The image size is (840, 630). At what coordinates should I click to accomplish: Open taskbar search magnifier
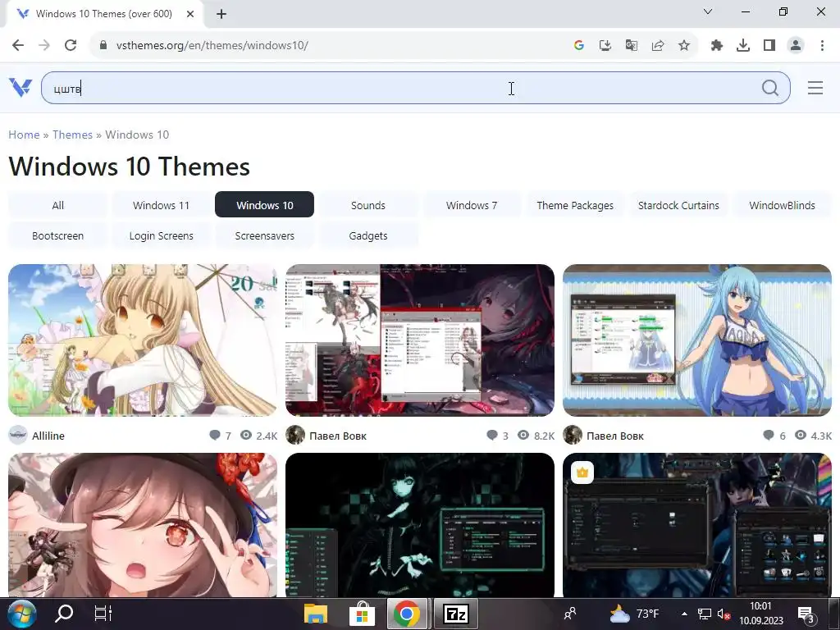click(64, 614)
